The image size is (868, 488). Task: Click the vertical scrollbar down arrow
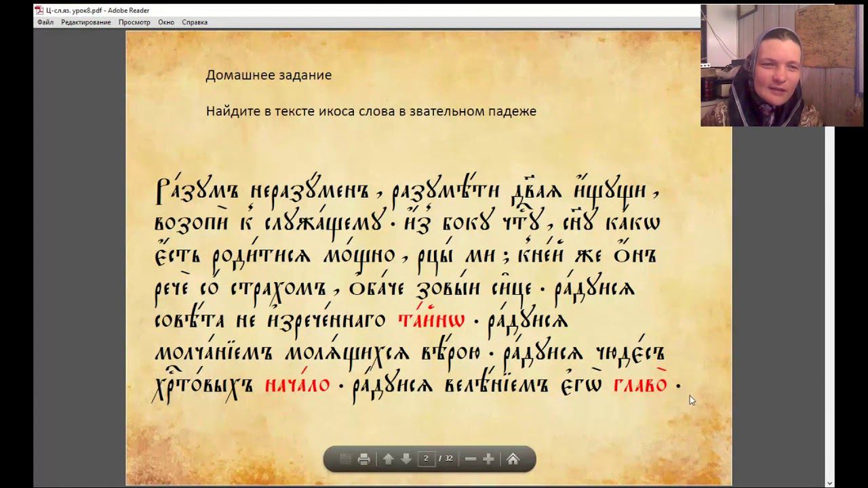coord(830,483)
